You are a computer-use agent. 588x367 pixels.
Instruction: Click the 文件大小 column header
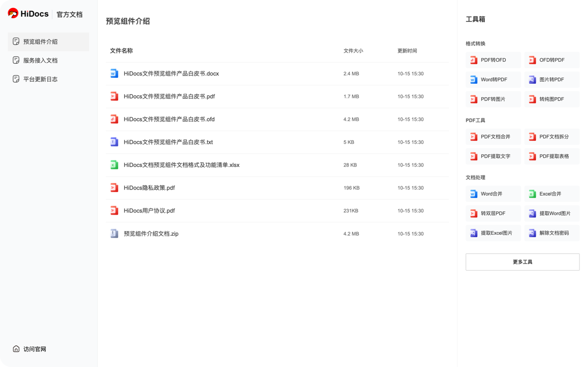(x=353, y=51)
